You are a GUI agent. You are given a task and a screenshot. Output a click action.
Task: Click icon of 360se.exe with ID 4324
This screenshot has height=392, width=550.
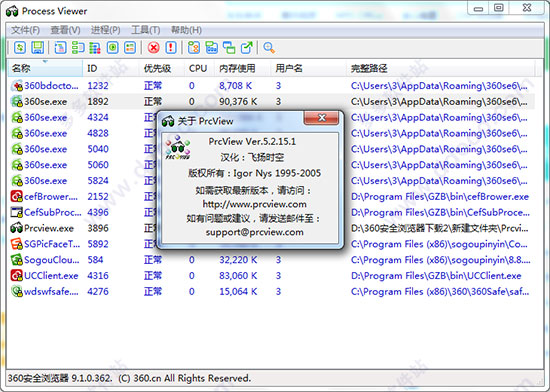point(17,117)
